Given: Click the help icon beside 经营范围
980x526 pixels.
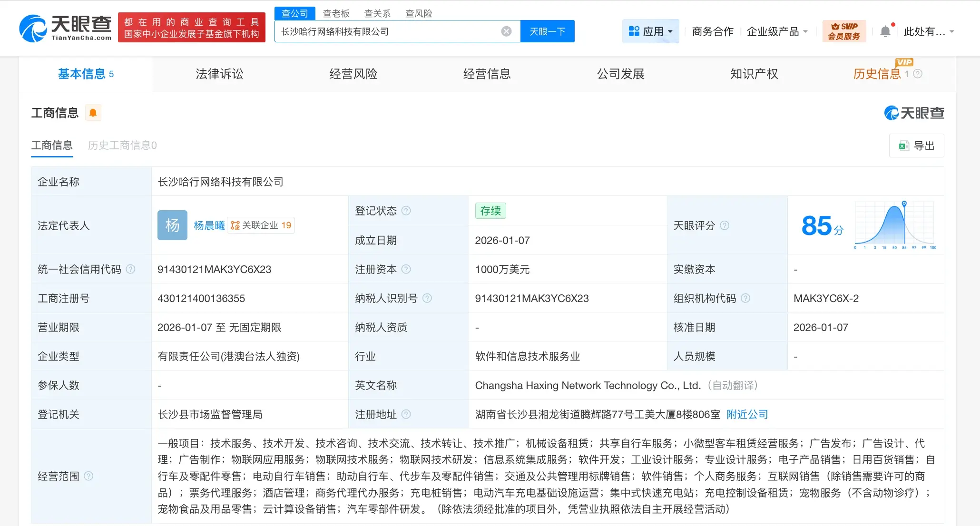Looking at the screenshot, I should pos(88,476).
